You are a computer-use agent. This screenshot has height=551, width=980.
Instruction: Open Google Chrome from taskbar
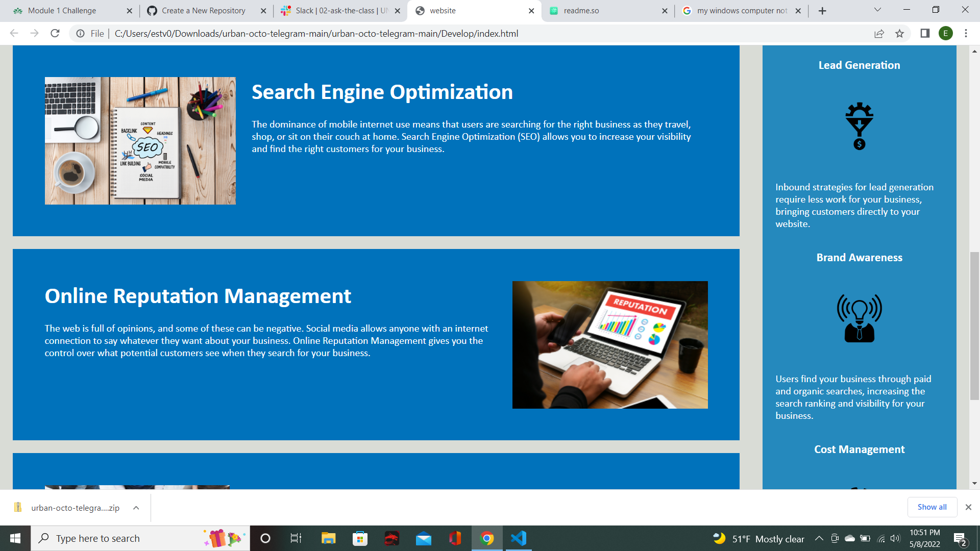487,538
